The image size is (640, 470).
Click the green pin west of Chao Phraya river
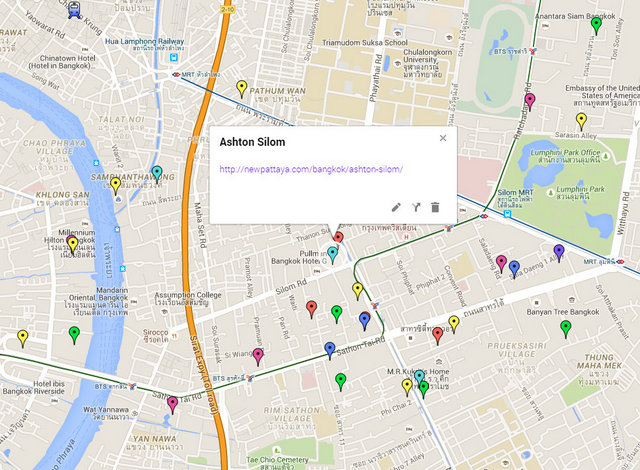tap(74, 335)
